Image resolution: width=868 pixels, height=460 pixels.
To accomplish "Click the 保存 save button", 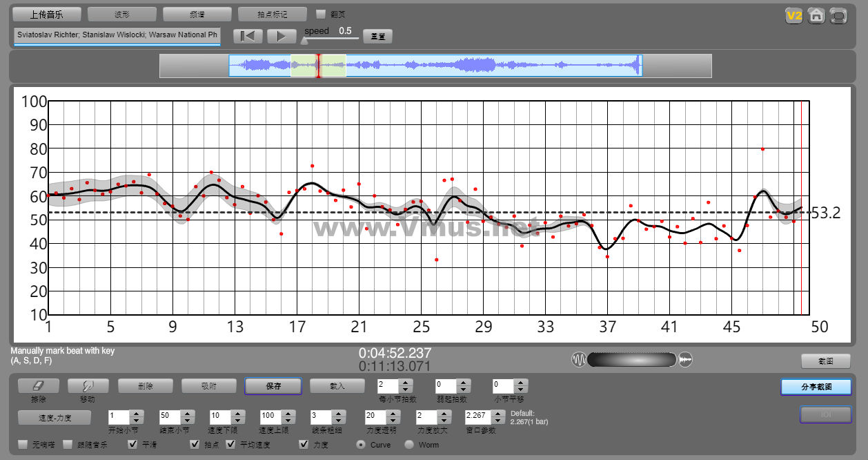I will [273, 386].
